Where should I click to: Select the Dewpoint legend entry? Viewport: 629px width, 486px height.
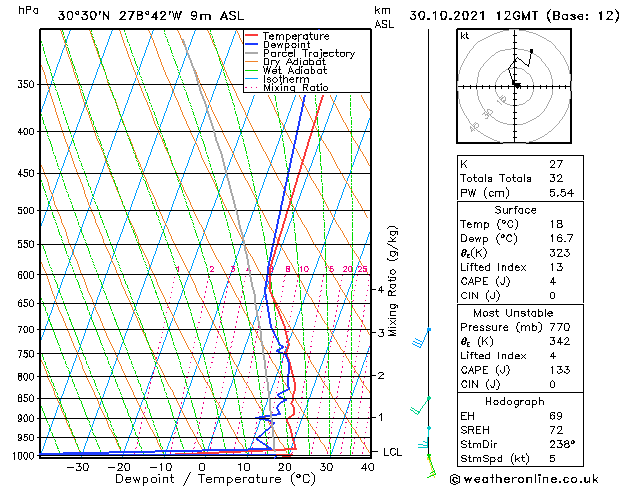click(286, 45)
